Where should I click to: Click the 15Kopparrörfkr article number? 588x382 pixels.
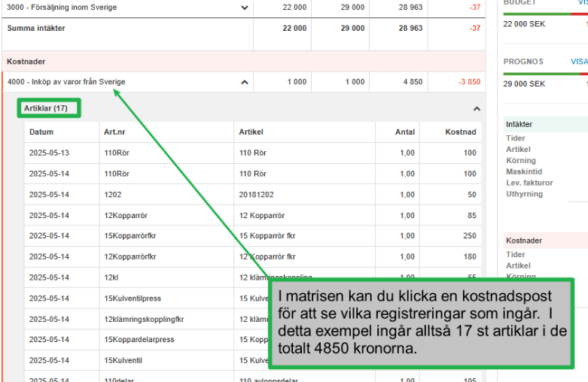(x=130, y=235)
